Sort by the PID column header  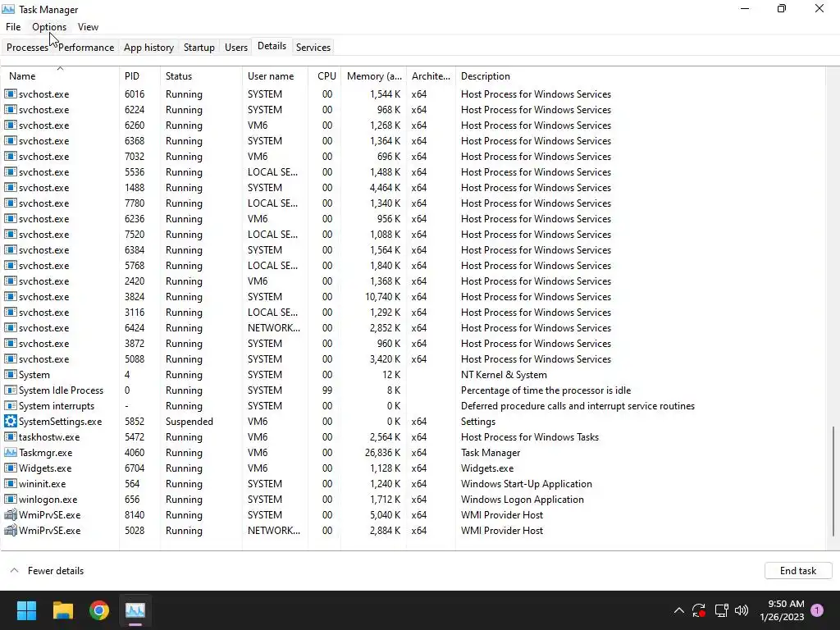tap(139, 76)
